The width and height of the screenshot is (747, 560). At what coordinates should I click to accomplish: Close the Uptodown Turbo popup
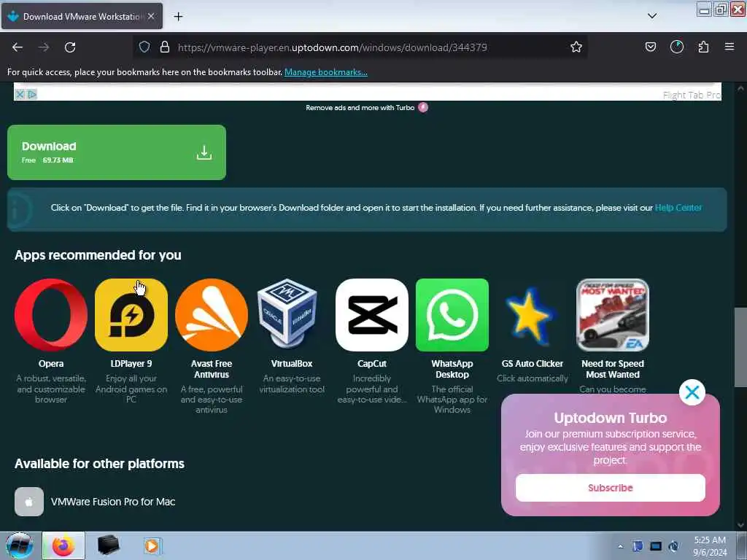[692, 392]
